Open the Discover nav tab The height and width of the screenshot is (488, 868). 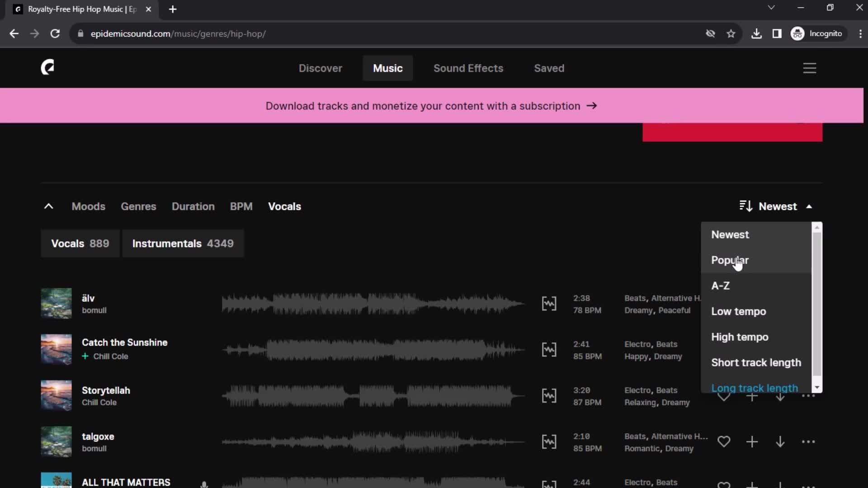[x=320, y=68]
